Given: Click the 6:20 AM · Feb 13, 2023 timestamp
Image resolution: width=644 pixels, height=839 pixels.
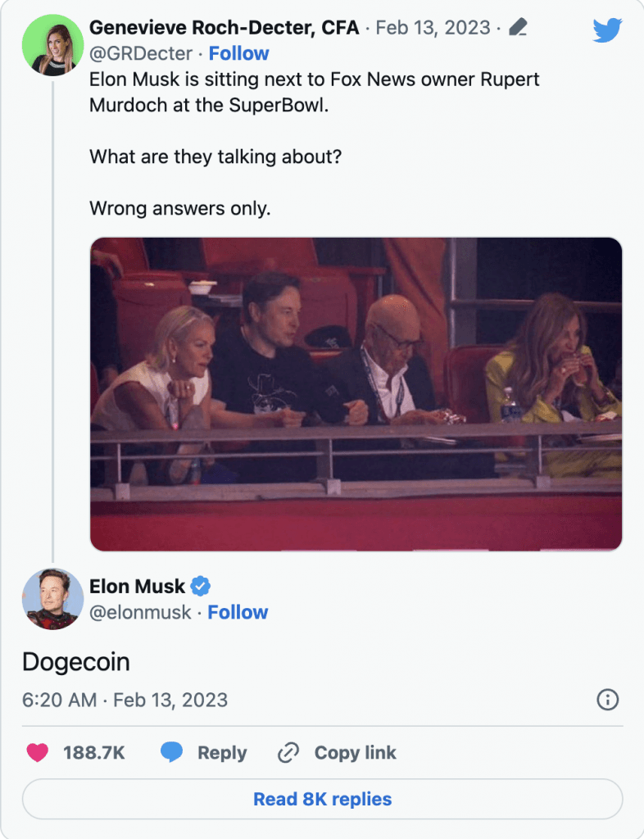Looking at the screenshot, I should pyautogui.click(x=125, y=701).
